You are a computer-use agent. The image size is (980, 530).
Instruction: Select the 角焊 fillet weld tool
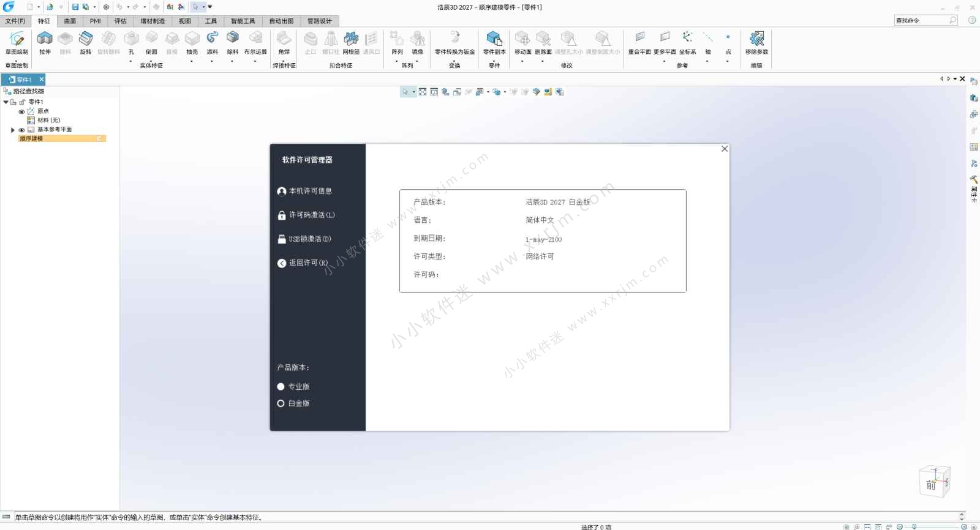[284, 42]
